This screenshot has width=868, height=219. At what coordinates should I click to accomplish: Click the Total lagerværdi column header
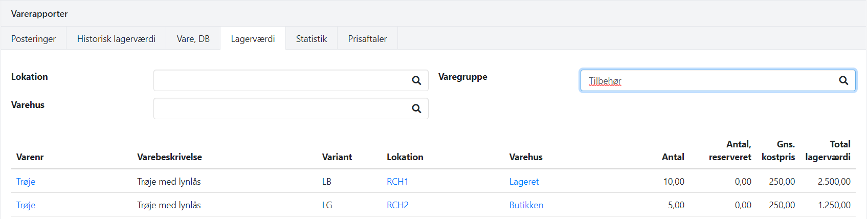(828, 151)
